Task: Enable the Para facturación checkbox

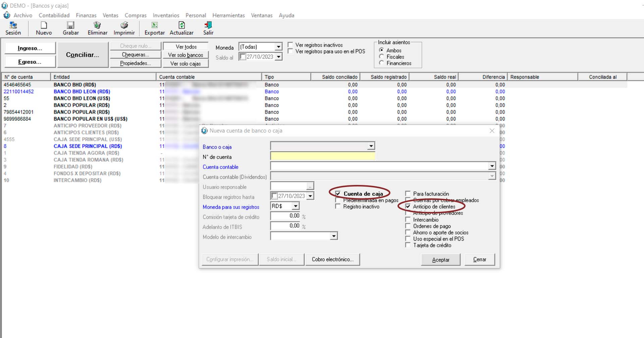Action: [x=408, y=194]
